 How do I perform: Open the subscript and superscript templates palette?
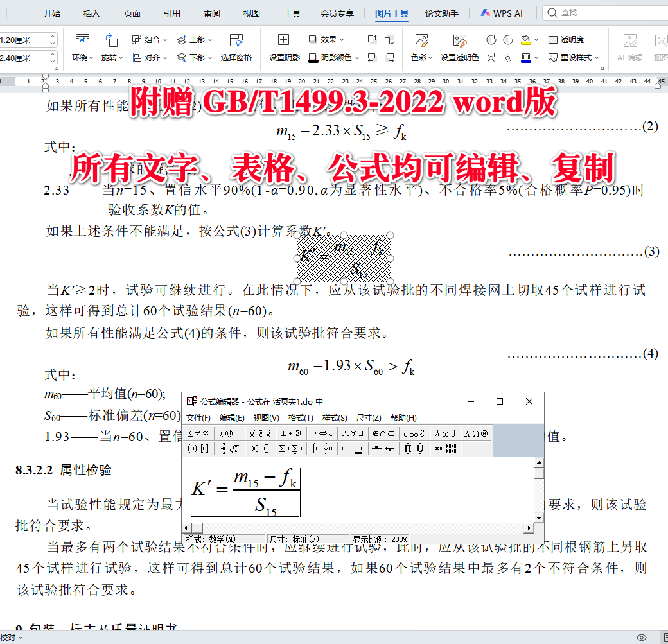coord(260,449)
